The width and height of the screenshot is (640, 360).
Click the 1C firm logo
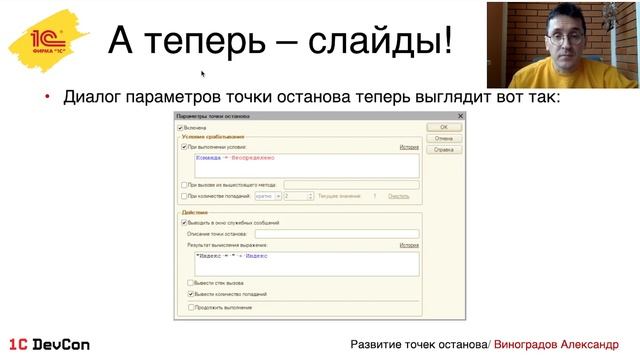click(48, 41)
